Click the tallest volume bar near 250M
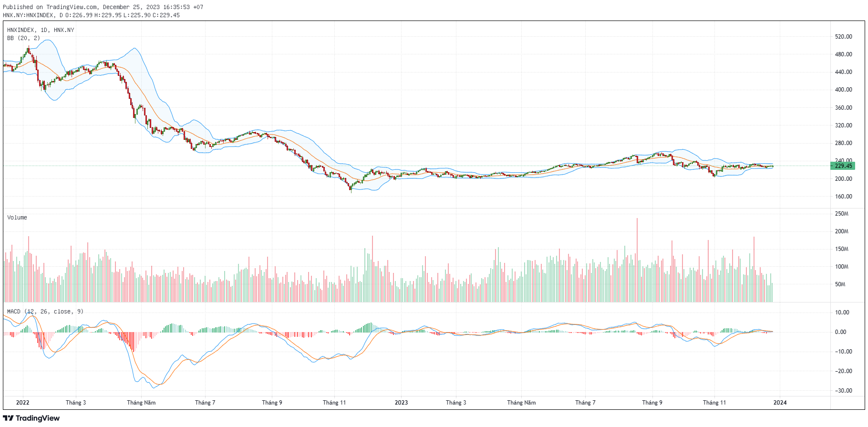 point(637,260)
